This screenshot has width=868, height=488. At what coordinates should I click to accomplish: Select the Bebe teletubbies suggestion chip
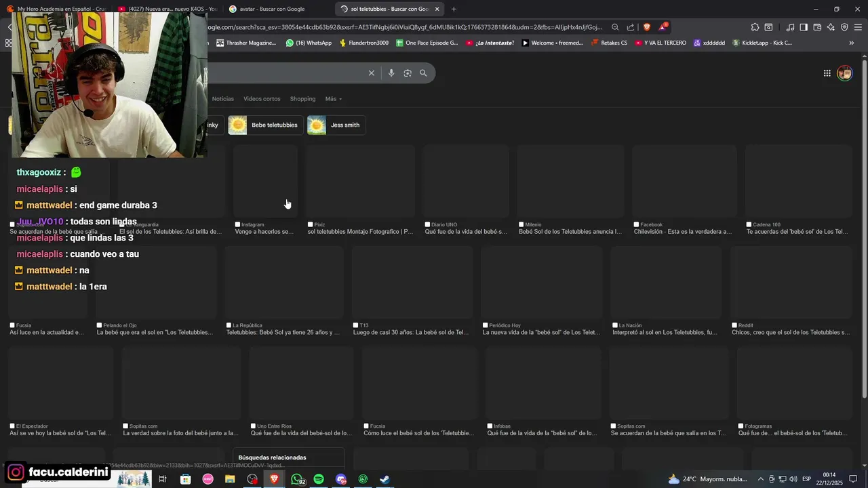click(x=266, y=125)
